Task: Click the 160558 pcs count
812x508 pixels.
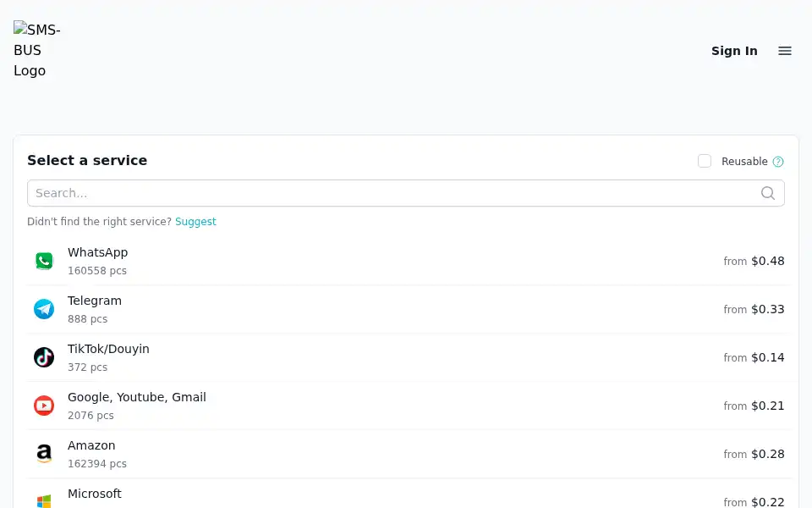Action: click(x=96, y=271)
